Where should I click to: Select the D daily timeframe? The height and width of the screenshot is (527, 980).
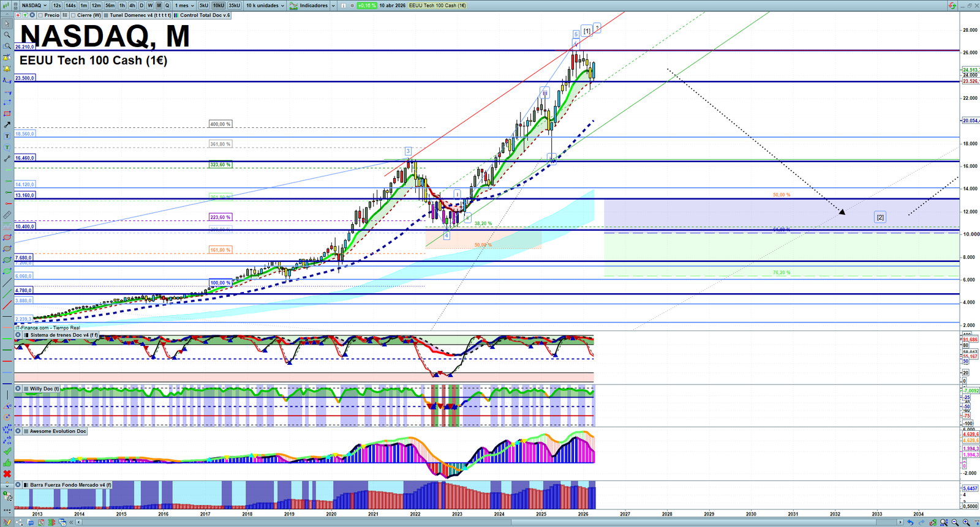click(141, 6)
